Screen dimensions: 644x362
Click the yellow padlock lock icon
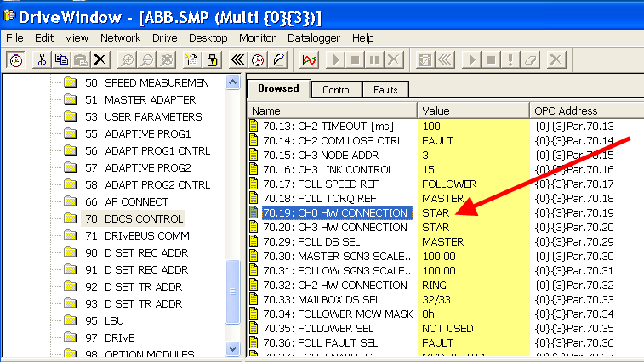click(212, 59)
